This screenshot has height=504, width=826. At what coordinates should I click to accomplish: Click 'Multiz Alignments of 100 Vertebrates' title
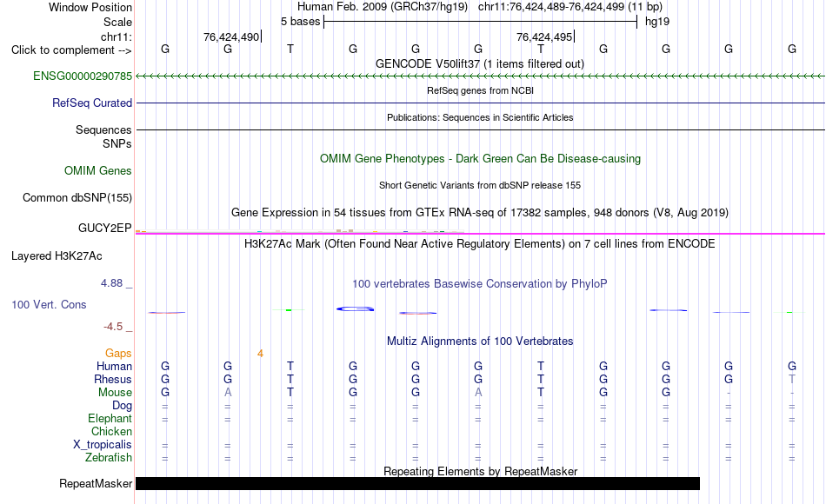480,342
